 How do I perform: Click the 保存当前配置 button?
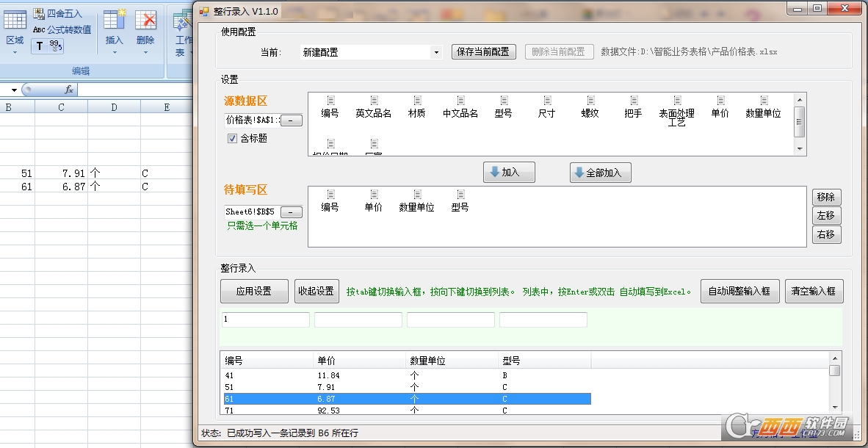point(484,52)
